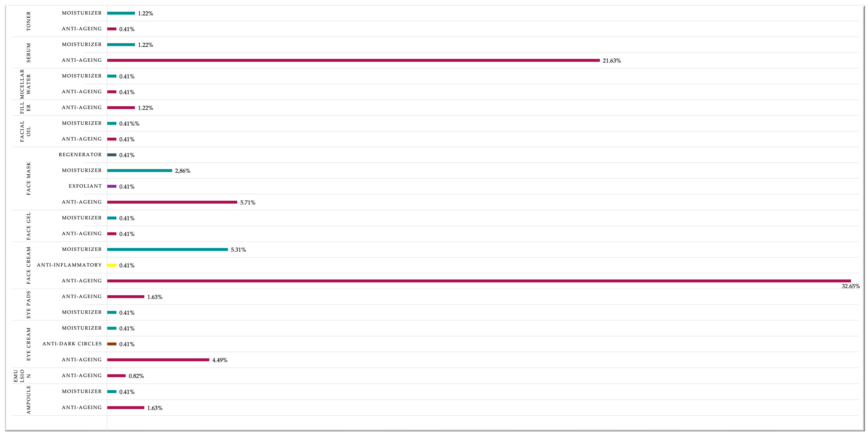
Task: Select the 4.49% Eye Cream bar
Action: click(158, 360)
